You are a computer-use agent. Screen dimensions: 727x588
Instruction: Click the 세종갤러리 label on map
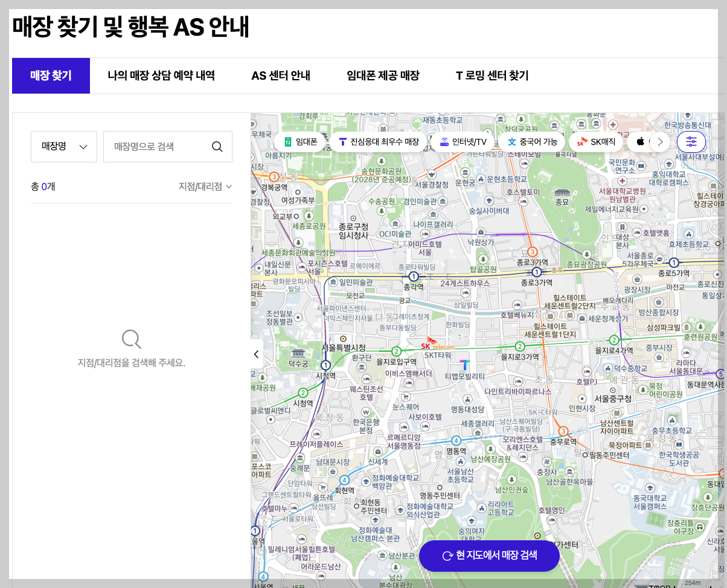coord(478,424)
